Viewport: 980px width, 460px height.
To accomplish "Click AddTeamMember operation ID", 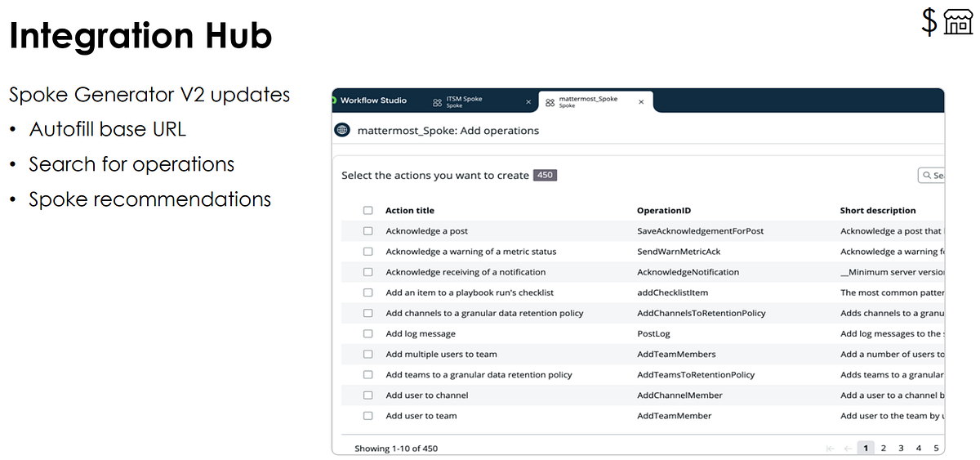I will pyautogui.click(x=675, y=416).
